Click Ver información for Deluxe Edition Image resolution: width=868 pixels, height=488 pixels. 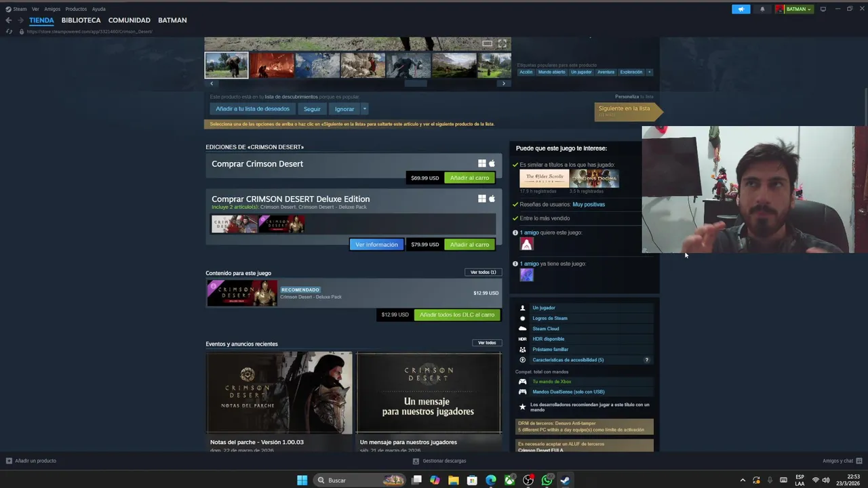(x=376, y=244)
